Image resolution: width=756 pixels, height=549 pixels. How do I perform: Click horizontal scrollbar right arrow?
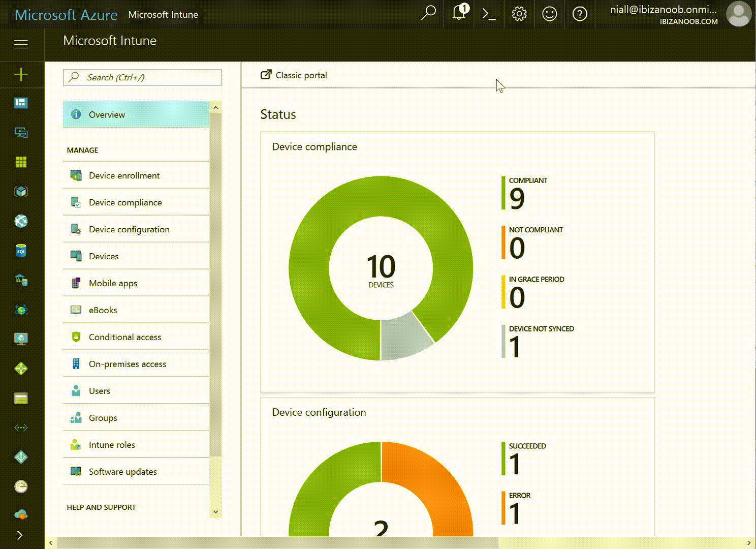pos(749,543)
